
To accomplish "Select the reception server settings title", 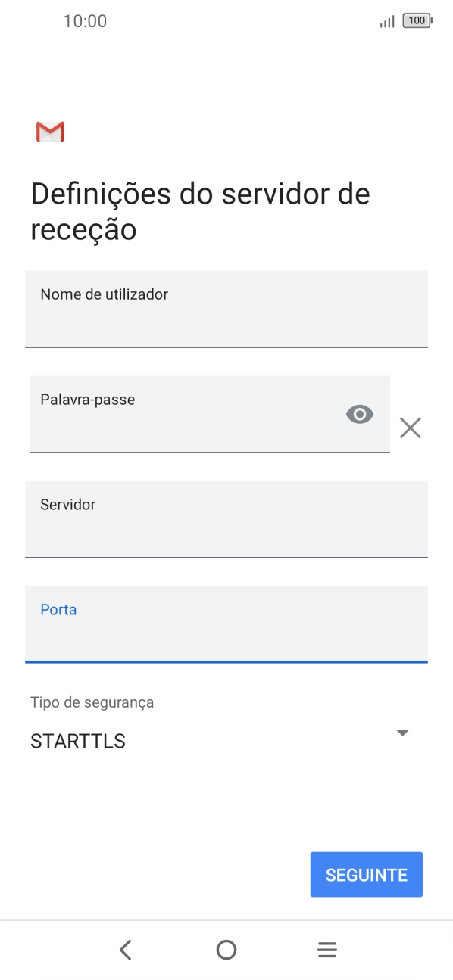I will pyautogui.click(x=199, y=210).
